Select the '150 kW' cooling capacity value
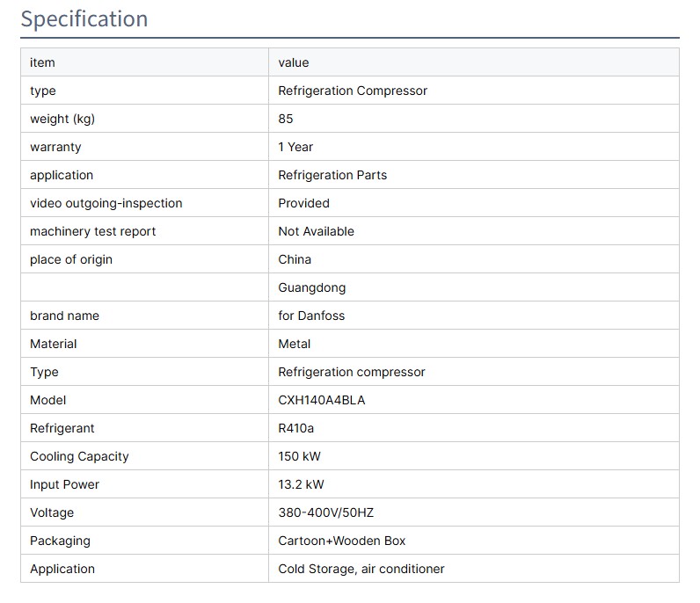Viewport: 700px width, 603px height. pos(300,456)
